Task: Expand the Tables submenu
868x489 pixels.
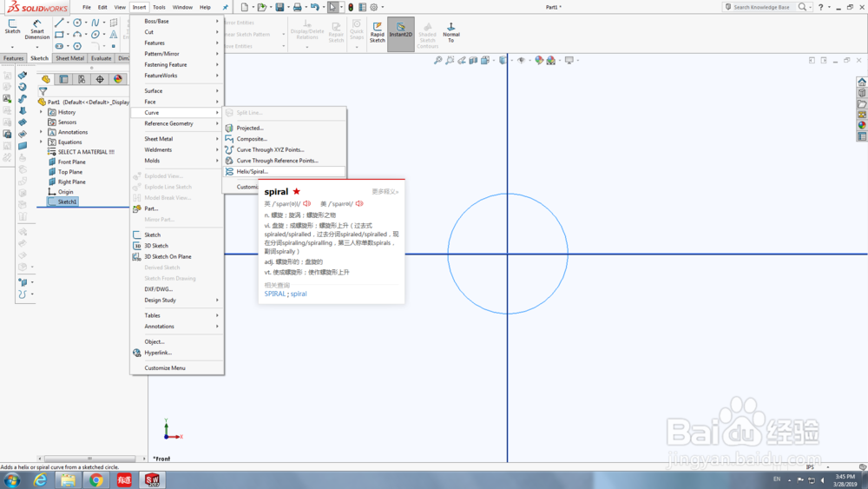Action: point(177,315)
